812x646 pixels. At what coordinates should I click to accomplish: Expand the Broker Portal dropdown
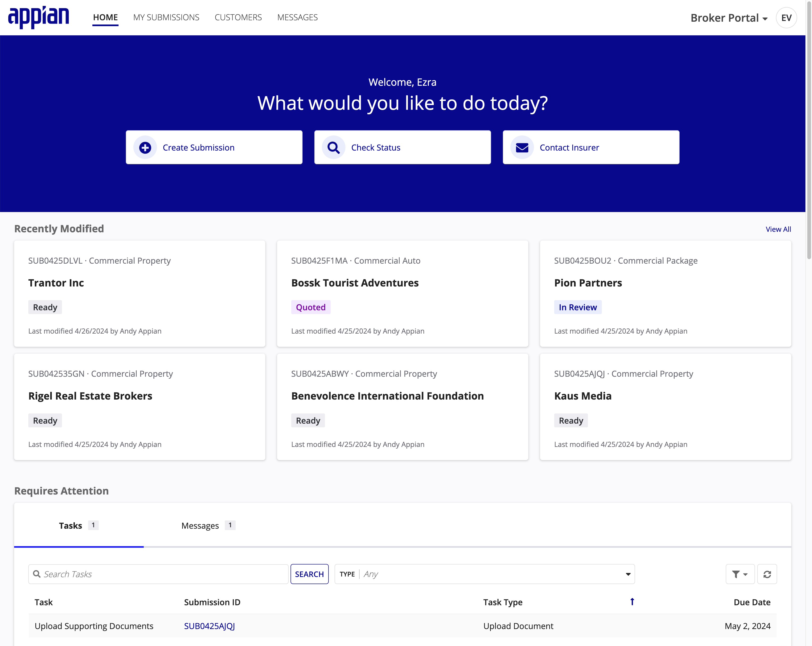729,18
